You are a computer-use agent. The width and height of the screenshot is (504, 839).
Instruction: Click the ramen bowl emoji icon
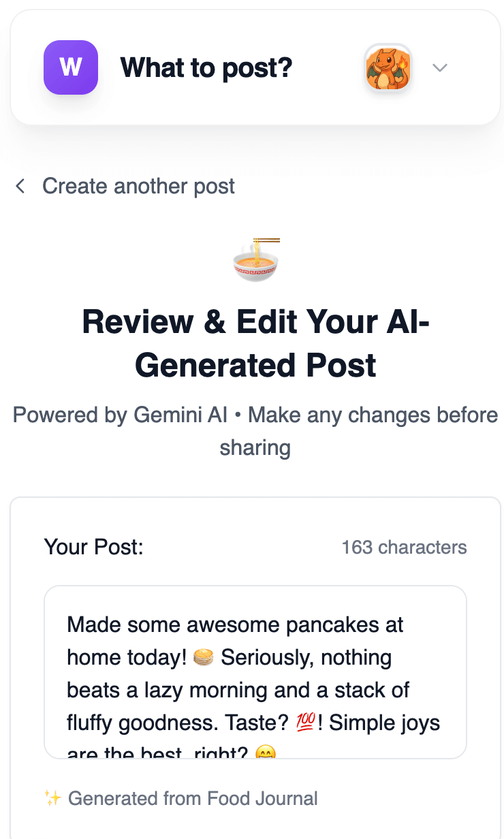pyautogui.click(x=255, y=259)
